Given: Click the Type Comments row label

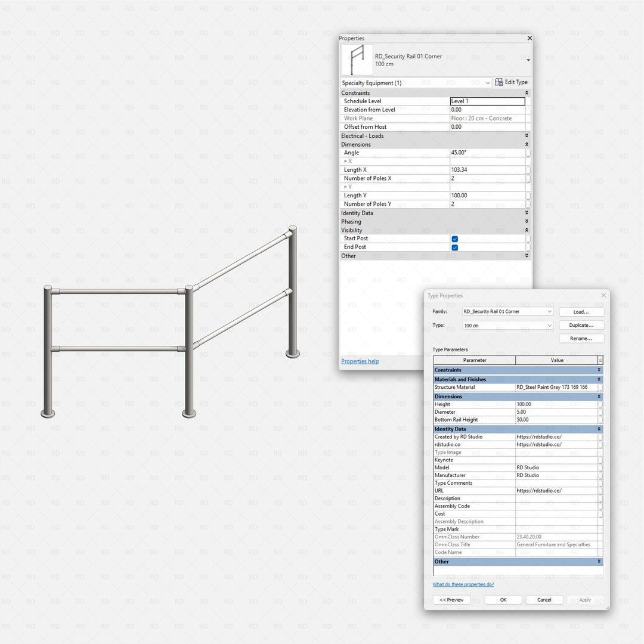Looking at the screenshot, I should tap(453, 483).
